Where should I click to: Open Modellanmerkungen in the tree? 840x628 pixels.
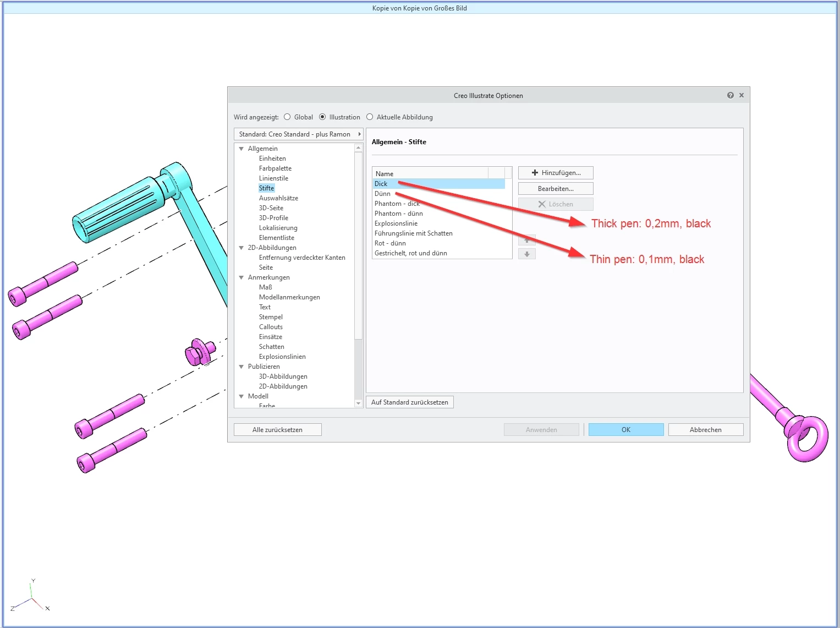click(x=289, y=297)
